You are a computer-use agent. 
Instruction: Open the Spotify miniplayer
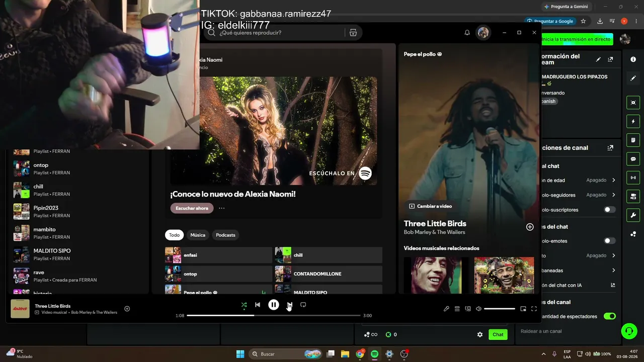tap(523, 309)
